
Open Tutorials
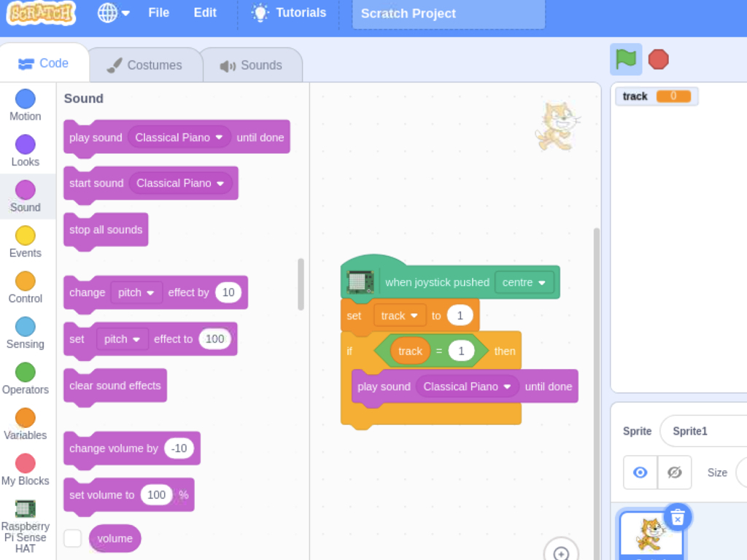pos(289,13)
